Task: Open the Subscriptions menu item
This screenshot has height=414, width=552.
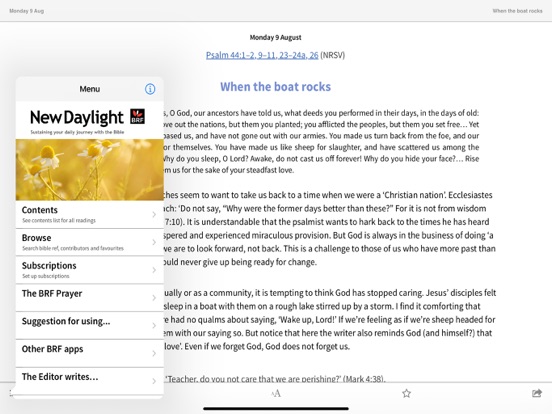Action: 90,270
